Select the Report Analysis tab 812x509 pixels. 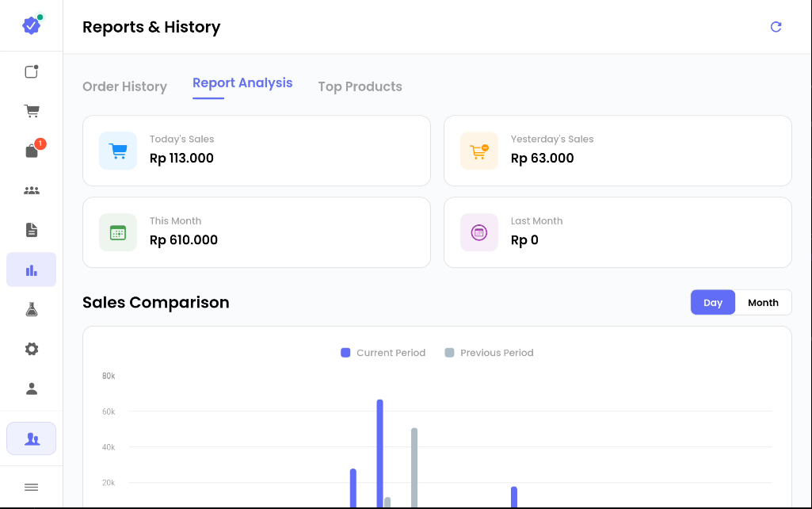(x=242, y=83)
